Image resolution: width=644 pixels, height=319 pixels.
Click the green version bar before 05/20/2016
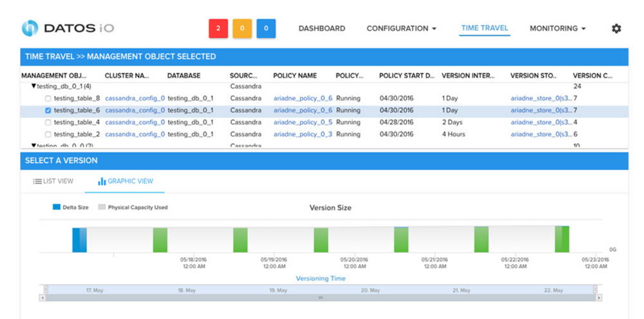(321, 240)
